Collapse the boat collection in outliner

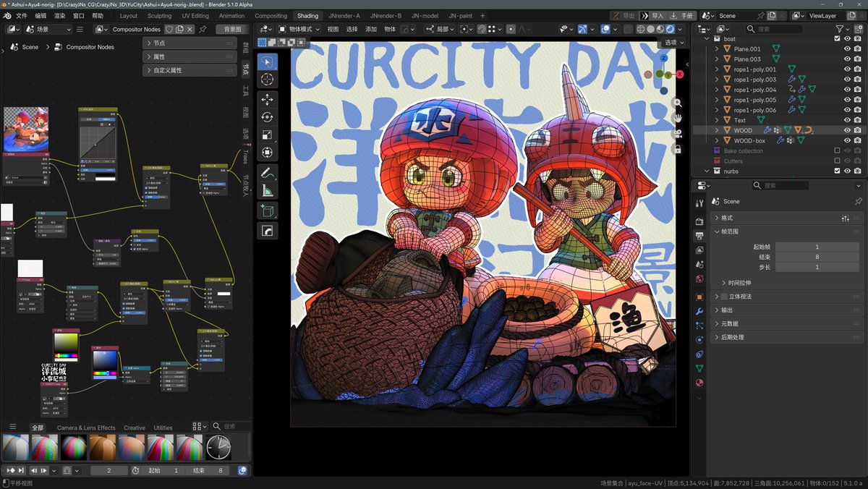[x=705, y=39]
